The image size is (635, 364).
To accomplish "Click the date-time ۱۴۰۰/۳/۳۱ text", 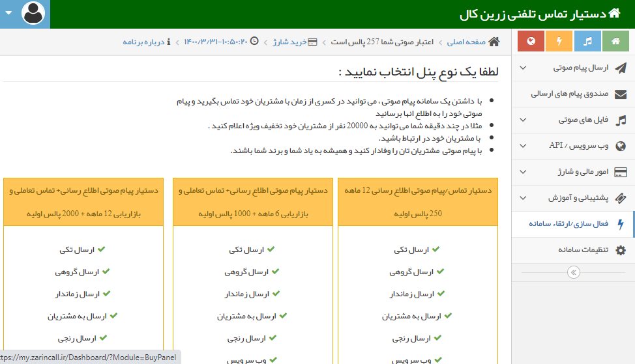I will pyautogui.click(x=216, y=42).
